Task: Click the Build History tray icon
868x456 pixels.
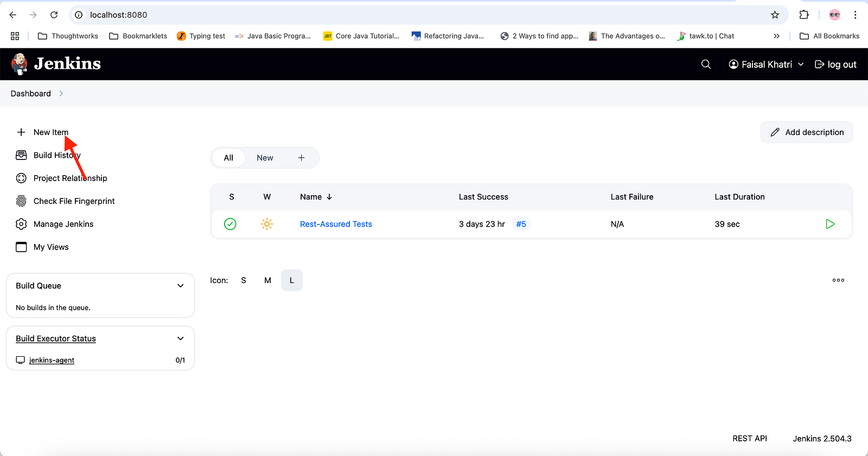Action: pos(21,155)
